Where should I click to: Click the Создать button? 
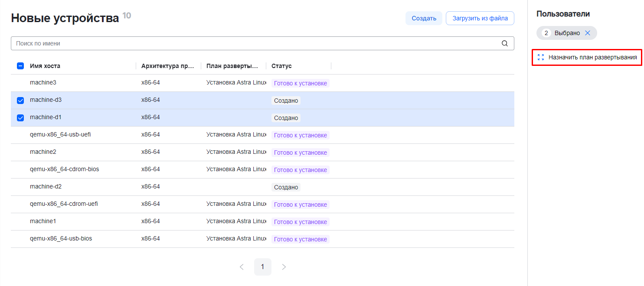coord(424,19)
